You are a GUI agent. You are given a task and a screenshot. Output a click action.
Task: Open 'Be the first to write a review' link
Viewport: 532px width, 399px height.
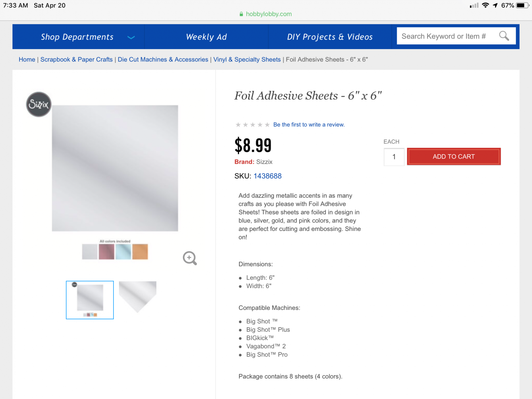(309, 125)
